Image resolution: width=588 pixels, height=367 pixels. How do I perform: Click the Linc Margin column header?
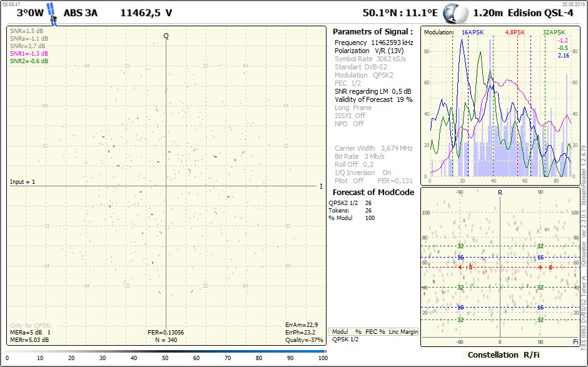coord(403,332)
